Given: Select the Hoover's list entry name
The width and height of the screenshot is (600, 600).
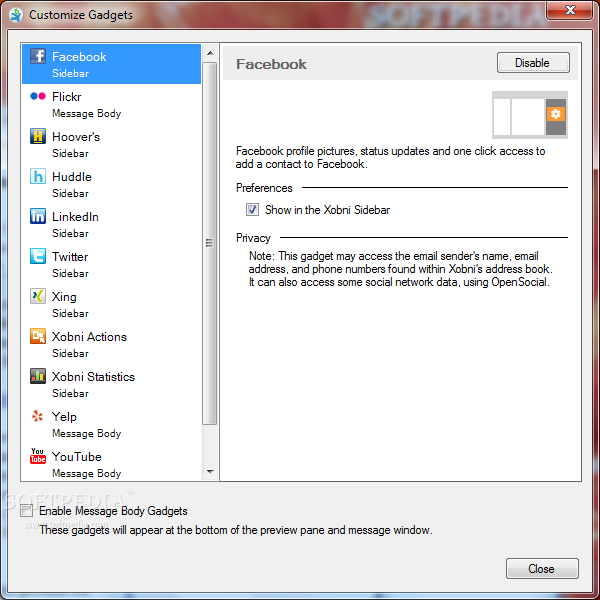Looking at the screenshot, I should pyautogui.click(x=76, y=137).
